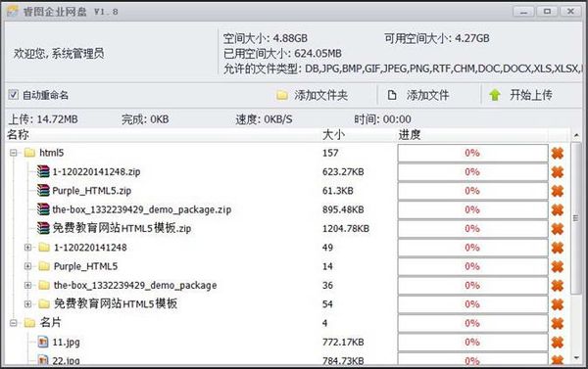The height and width of the screenshot is (369, 588).
Task: Click the vertical scrollbar thumb
Action: (576, 218)
